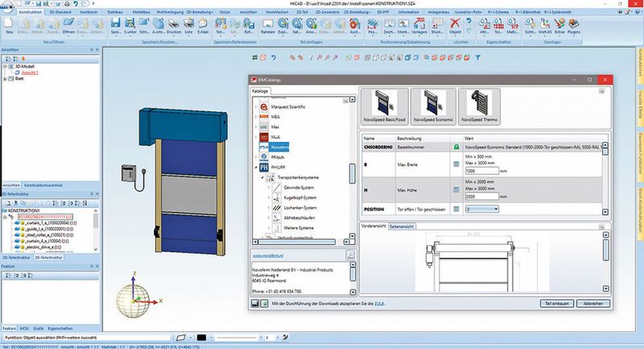
Task: Click the Rahmen frame icon
Action: [x=268, y=23]
